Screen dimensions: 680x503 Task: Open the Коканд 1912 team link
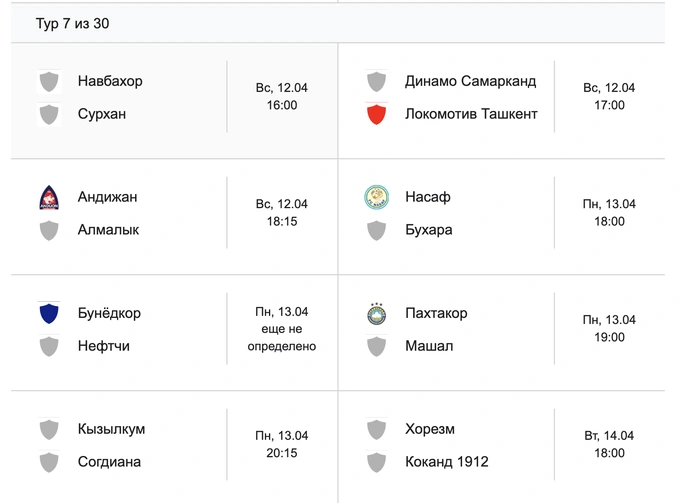447,462
